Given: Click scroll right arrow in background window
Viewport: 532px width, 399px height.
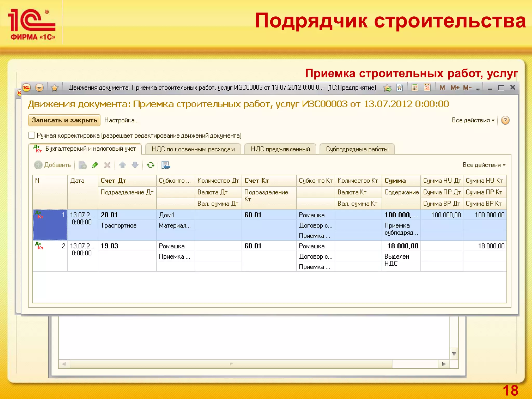Looking at the screenshot, I should point(444,364).
